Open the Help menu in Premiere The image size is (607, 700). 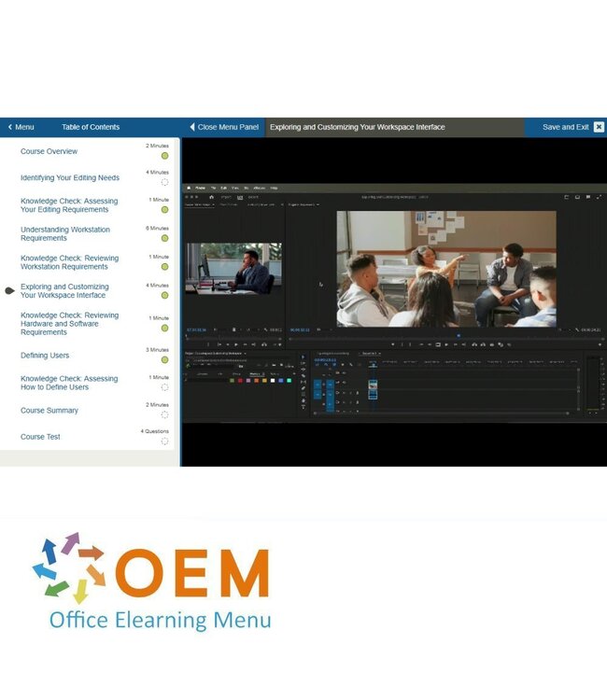(275, 188)
